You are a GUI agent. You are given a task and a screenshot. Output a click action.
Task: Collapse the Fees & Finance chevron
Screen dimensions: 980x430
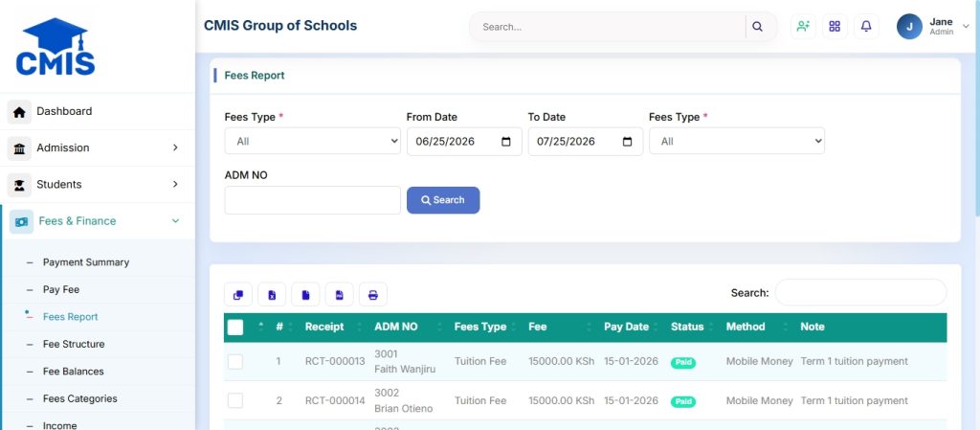175,220
